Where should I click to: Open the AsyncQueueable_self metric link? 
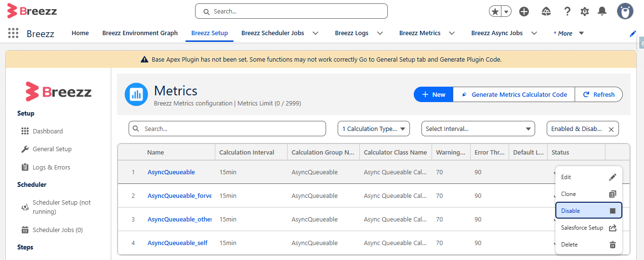tap(177, 243)
